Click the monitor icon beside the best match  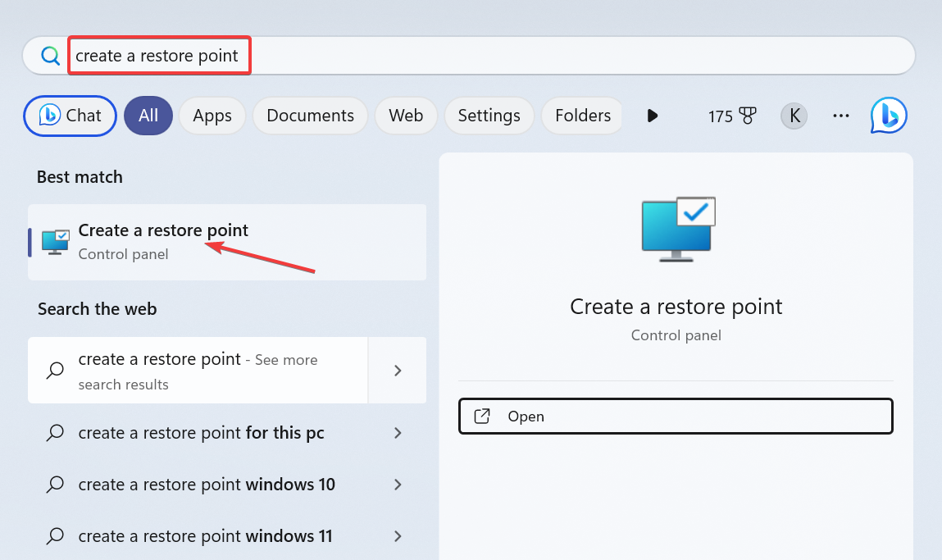coord(55,242)
